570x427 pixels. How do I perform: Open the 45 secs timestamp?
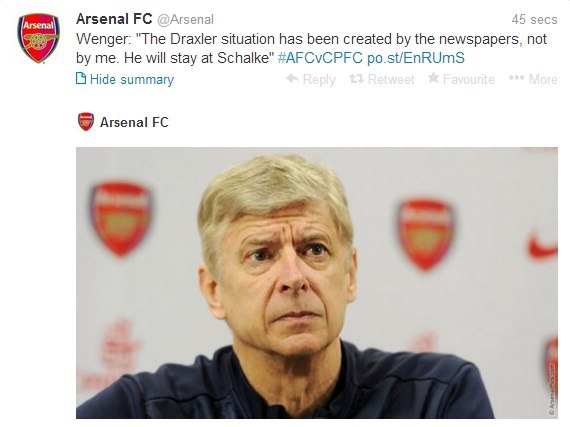click(534, 20)
